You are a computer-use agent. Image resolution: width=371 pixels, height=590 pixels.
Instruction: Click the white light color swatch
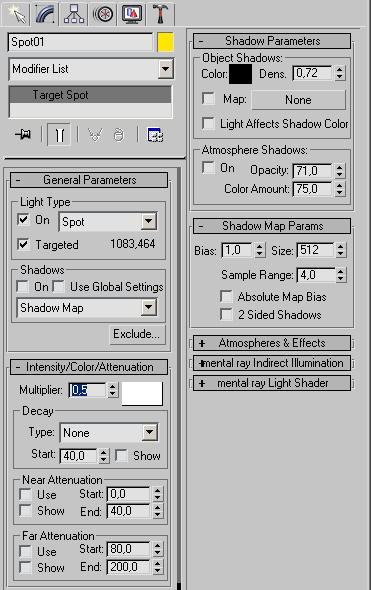point(142,394)
